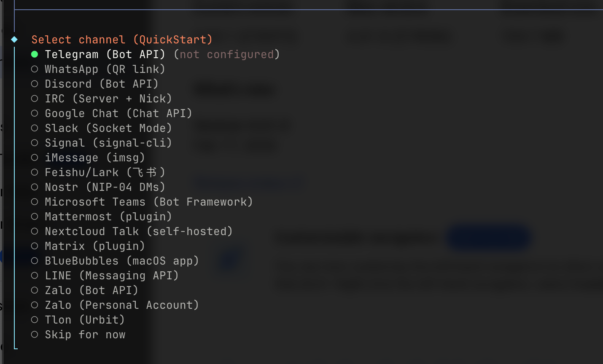
Task: Click the BlueBubbles (macOS app) label
Action: point(121,261)
